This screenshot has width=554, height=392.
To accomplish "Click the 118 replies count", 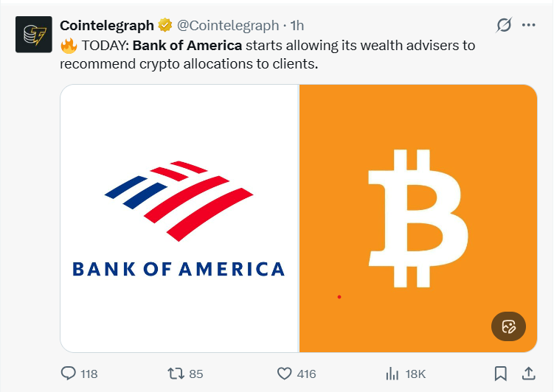I will 89,374.
